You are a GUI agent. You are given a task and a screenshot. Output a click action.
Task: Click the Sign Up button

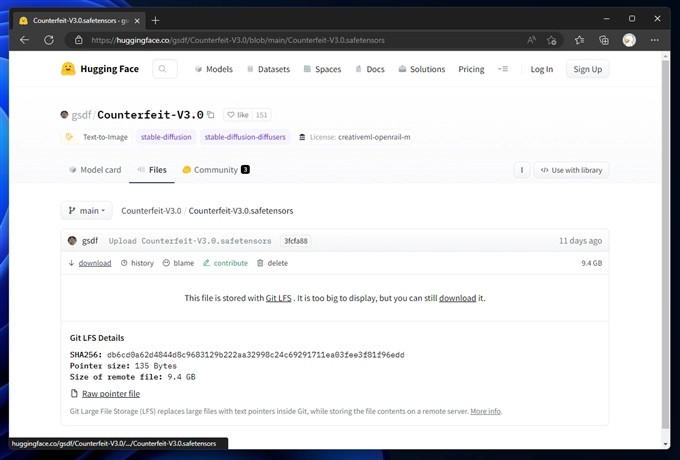pyautogui.click(x=588, y=69)
